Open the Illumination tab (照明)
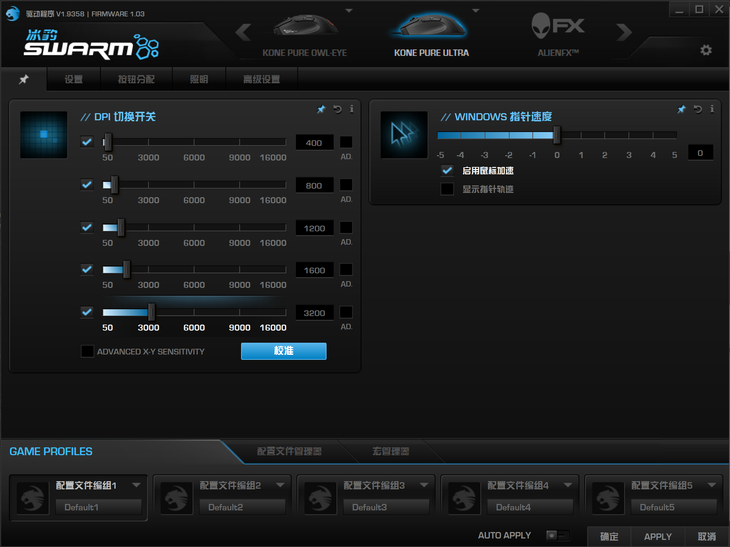This screenshot has width=730, height=547. click(199, 79)
